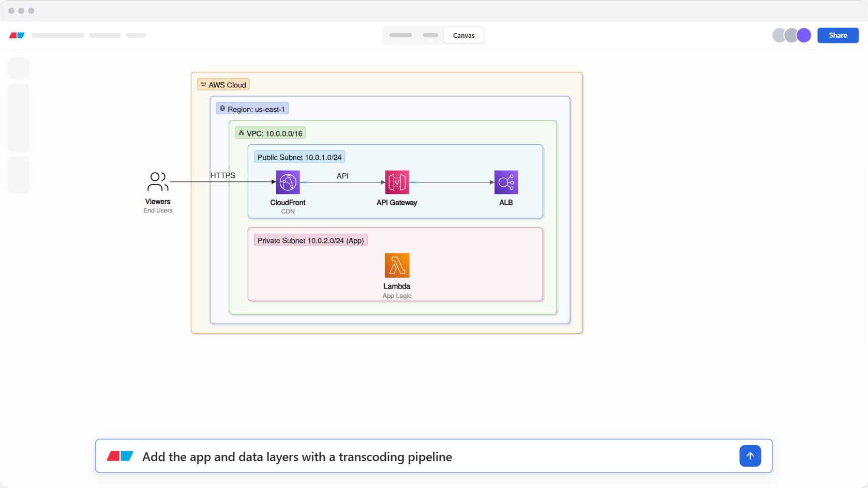Open the purple collaborator avatar
This screenshot has height=488, width=868.
point(804,35)
